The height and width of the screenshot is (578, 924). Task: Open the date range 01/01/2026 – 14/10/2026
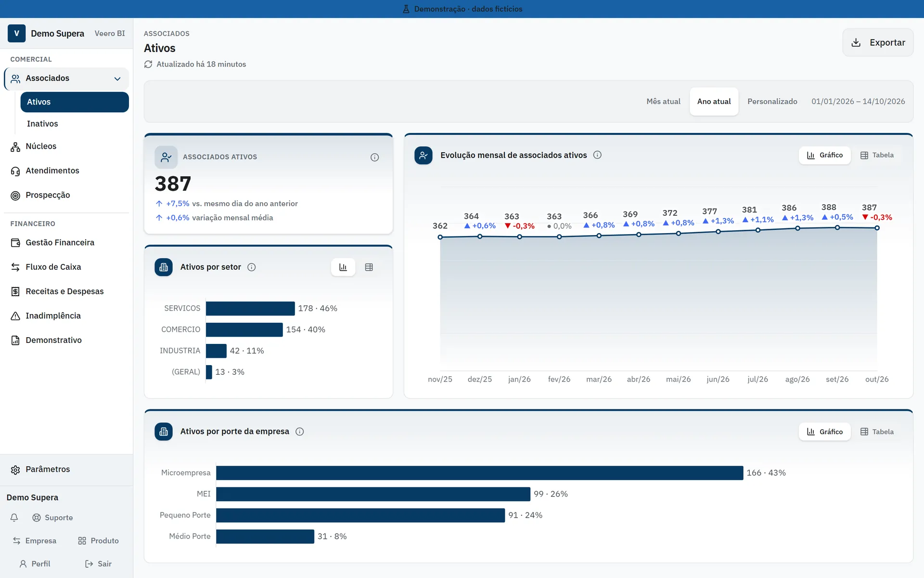click(x=858, y=101)
